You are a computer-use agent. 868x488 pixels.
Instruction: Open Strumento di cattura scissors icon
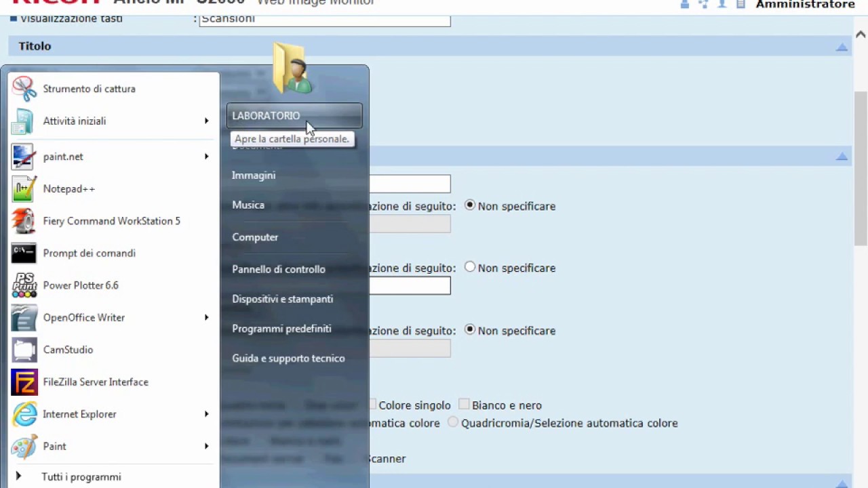(24, 89)
